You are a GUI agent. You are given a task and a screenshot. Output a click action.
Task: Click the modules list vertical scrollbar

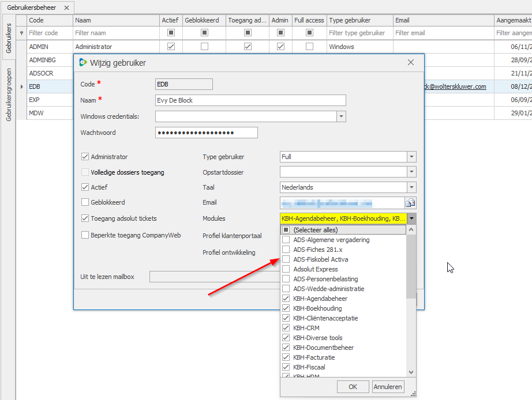point(411,265)
